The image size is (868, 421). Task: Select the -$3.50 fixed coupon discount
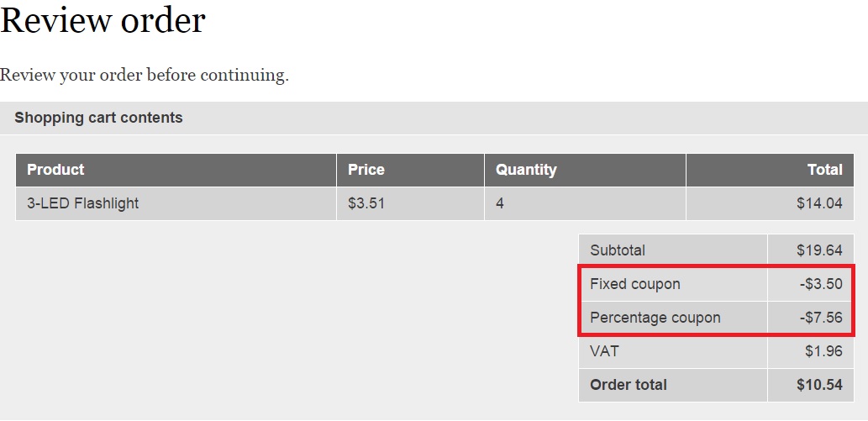click(x=821, y=284)
